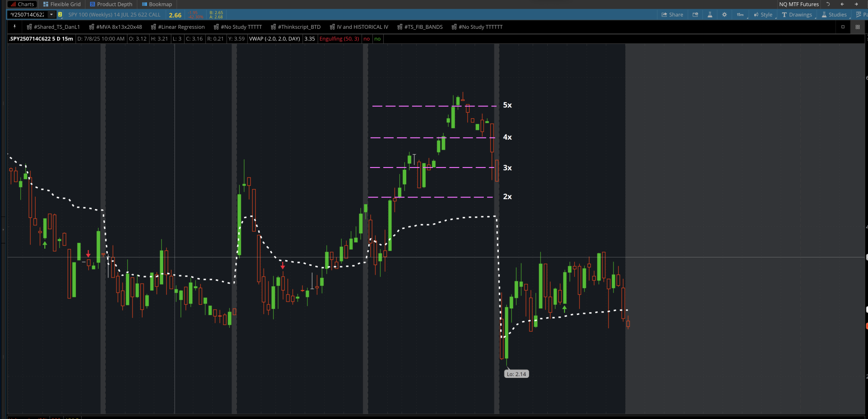Select the 3x text drawing
Image resolution: width=868 pixels, height=419 pixels.
pos(507,168)
